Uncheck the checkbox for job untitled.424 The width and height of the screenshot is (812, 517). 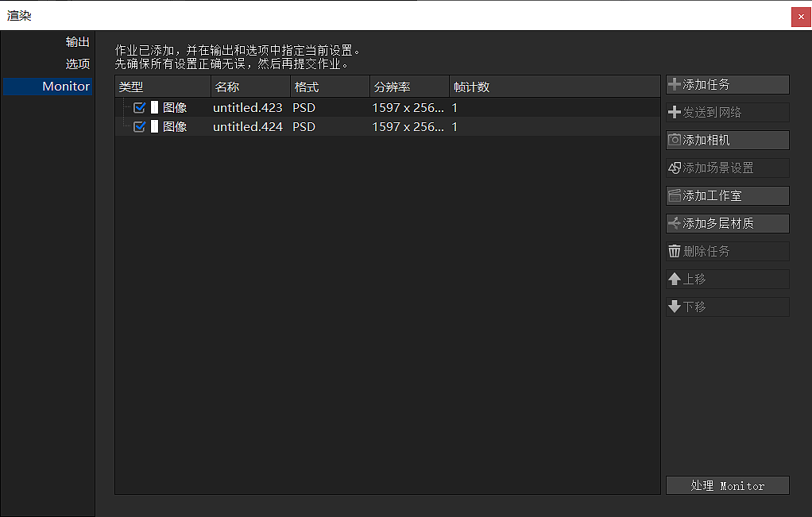139,126
